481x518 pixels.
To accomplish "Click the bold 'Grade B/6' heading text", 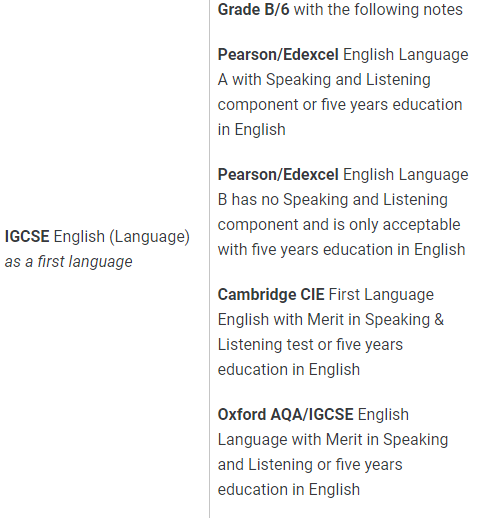I will [253, 9].
